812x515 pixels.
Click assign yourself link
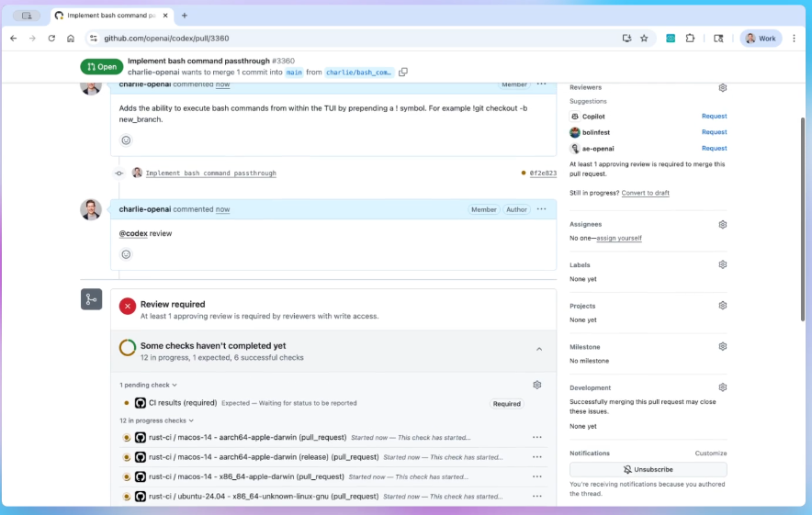(619, 238)
